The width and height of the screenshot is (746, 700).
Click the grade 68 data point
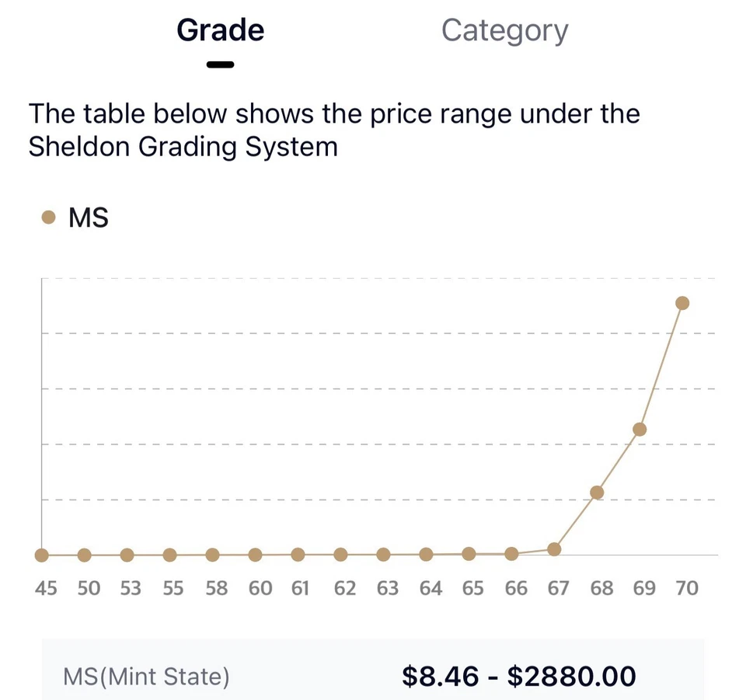(x=597, y=493)
